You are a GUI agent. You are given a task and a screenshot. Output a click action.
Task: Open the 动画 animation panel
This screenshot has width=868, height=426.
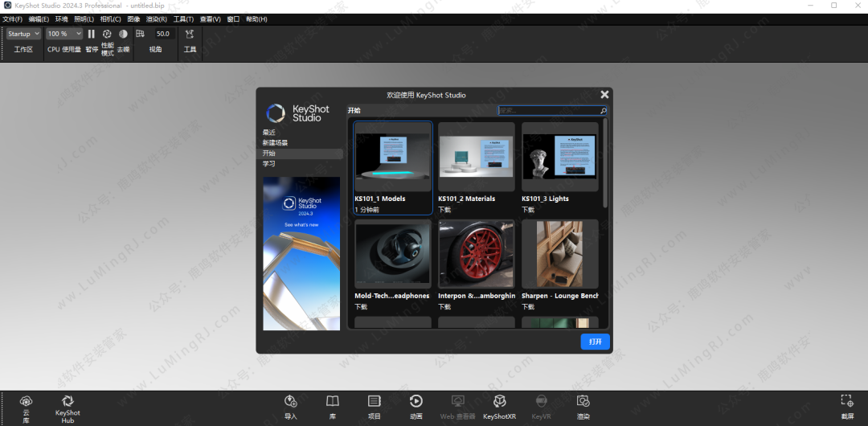416,405
